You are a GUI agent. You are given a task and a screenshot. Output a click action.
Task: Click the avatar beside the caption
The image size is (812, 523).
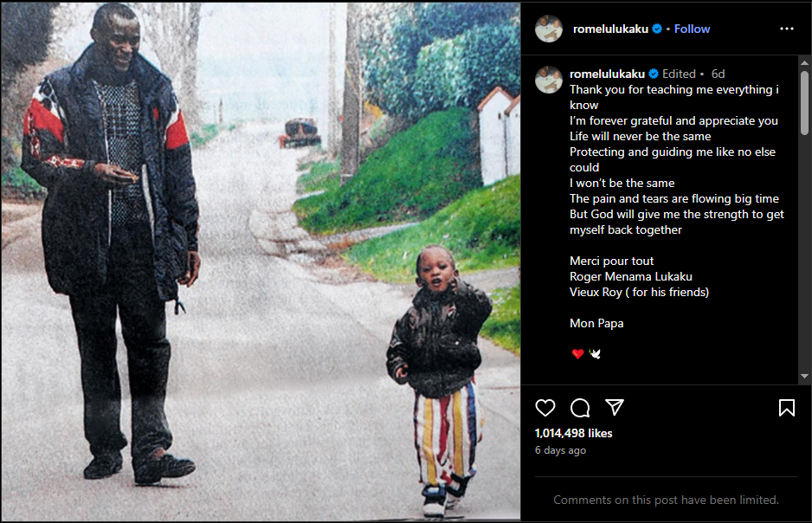click(x=549, y=80)
